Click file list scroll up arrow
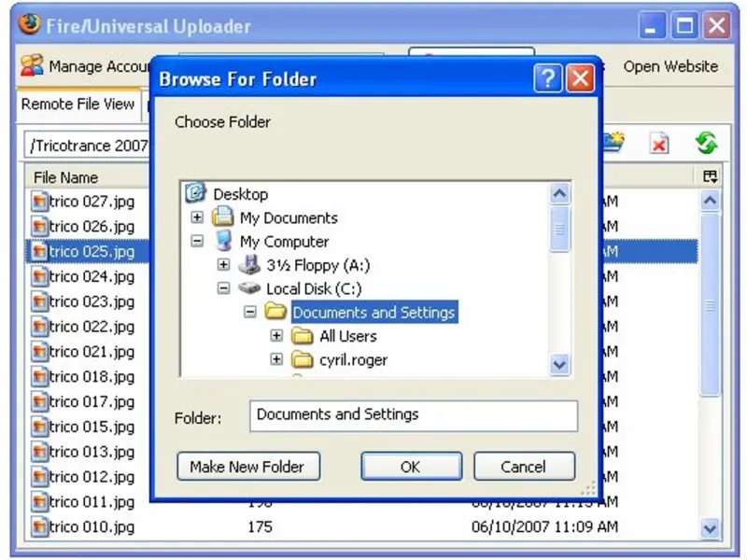 click(x=710, y=201)
